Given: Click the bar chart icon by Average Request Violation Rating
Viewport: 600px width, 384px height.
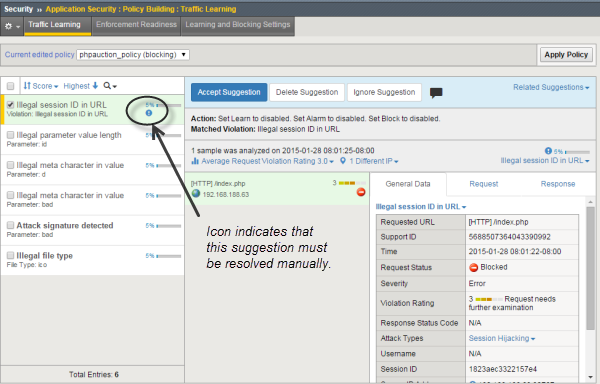Looking at the screenshot, I should coord(195,161).
